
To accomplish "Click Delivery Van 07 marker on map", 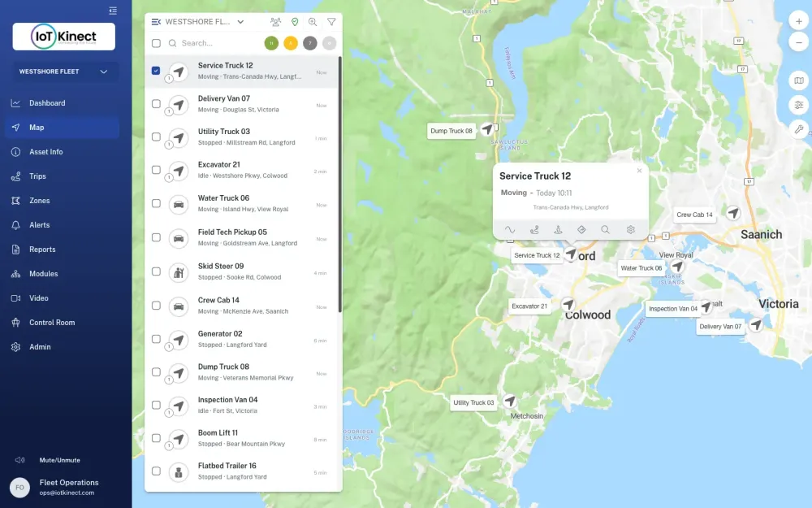I will pos(756,325).
